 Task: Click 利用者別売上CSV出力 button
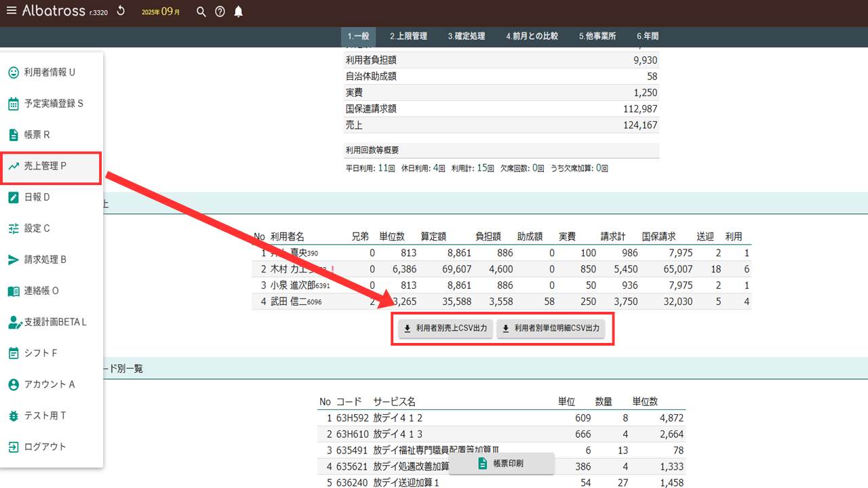445,329
